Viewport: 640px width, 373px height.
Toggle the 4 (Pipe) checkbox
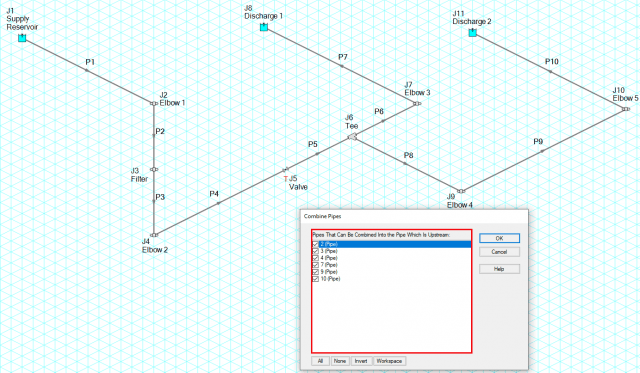tap(315, 258)
